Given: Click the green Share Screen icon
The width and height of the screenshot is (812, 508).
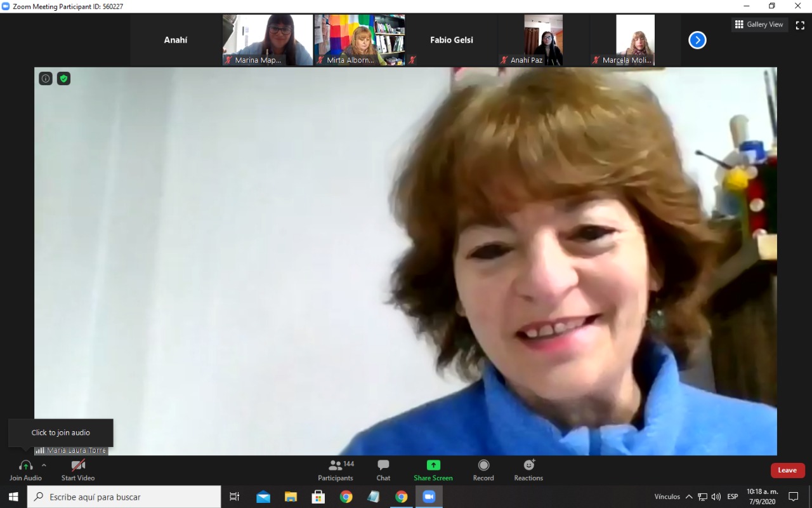Looking at the screenshot, I should [x=433, y=465].
